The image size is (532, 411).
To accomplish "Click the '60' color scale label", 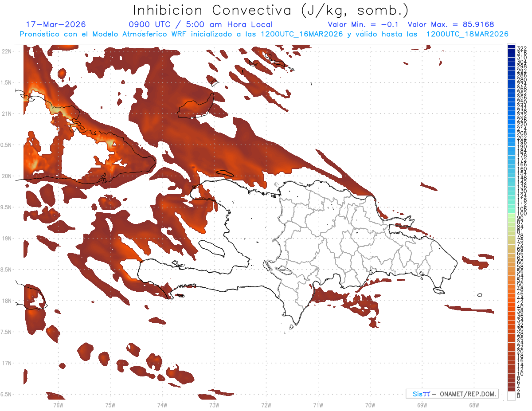I will click(520, 262).
